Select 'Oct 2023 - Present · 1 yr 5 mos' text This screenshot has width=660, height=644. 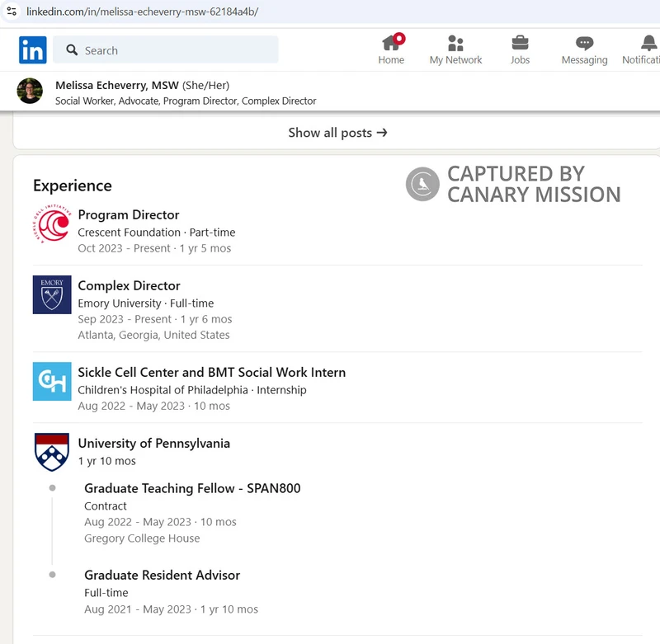(x=154, y=248)
